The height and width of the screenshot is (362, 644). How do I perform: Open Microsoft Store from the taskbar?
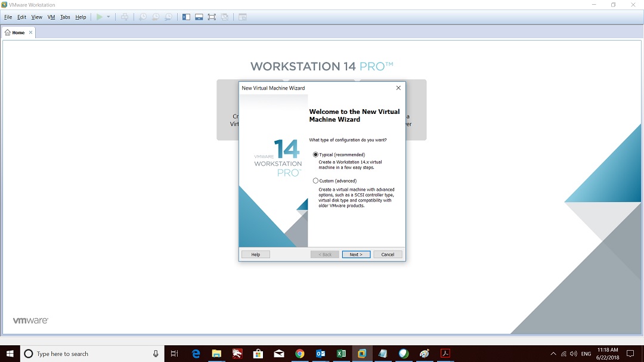pyautogui.click(x=258, y=354)
